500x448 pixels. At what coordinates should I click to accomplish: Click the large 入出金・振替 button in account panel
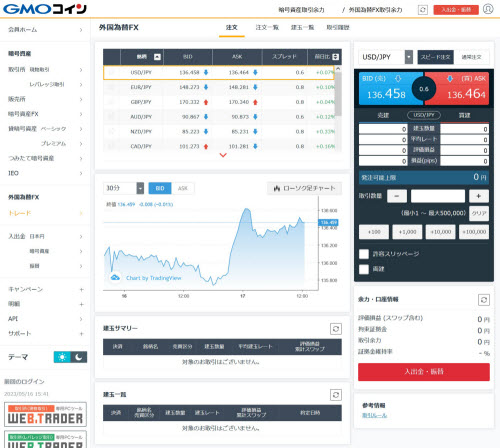coord(424,372)
